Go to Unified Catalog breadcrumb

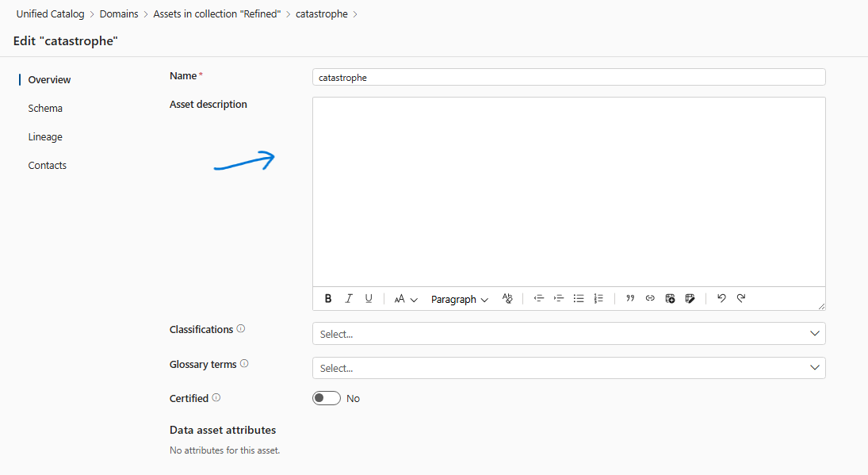(x=51, y=13)
